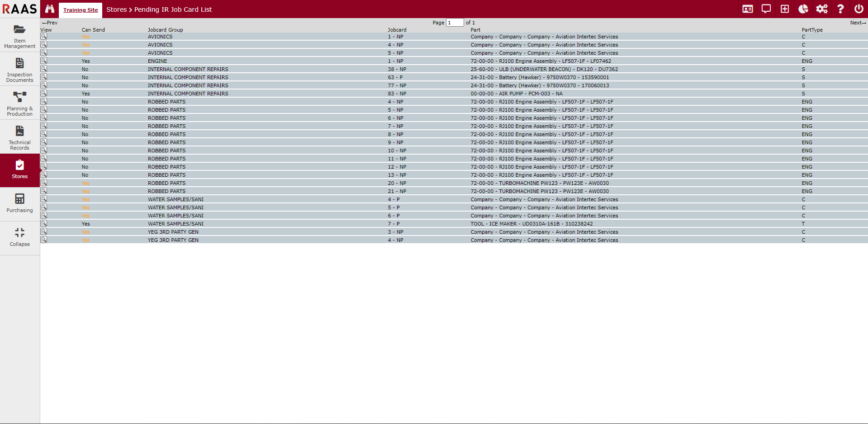Viewport: 868px width, 424px height.
Task: Click the power logout icon
Action: click(859, 9)
